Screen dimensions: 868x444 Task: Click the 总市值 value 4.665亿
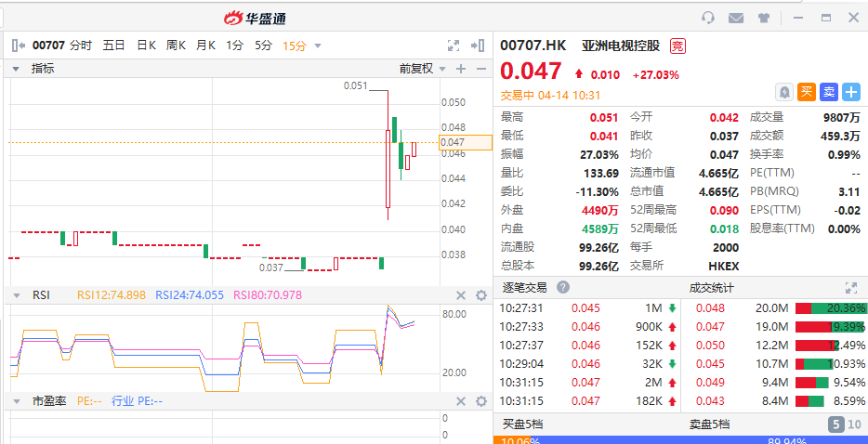tap(718, 191)
